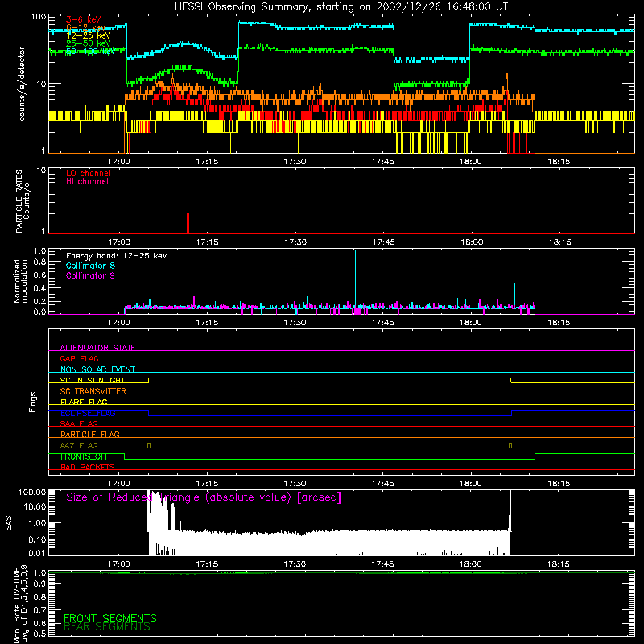Click the ECLIPSE FLAG label

[88, 413]
